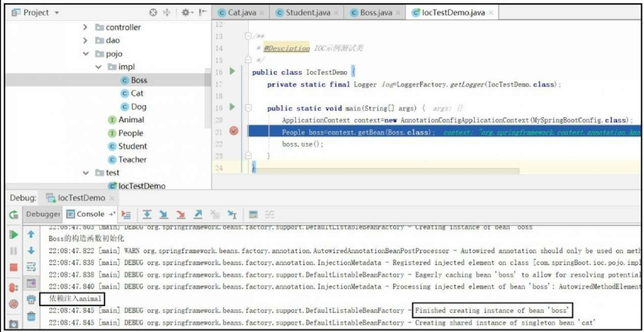Click Trace Current Stream Chain icon
This screenshot has height=332, width=644.
270,215
